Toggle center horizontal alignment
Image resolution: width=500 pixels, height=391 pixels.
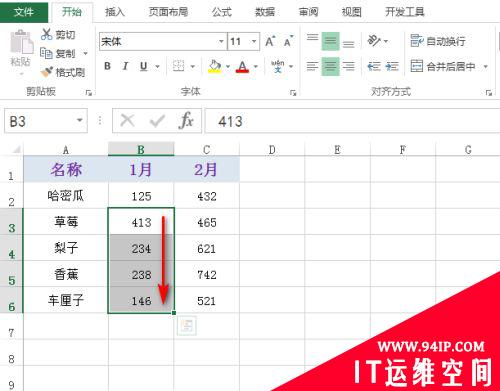(x=330, y=66)
